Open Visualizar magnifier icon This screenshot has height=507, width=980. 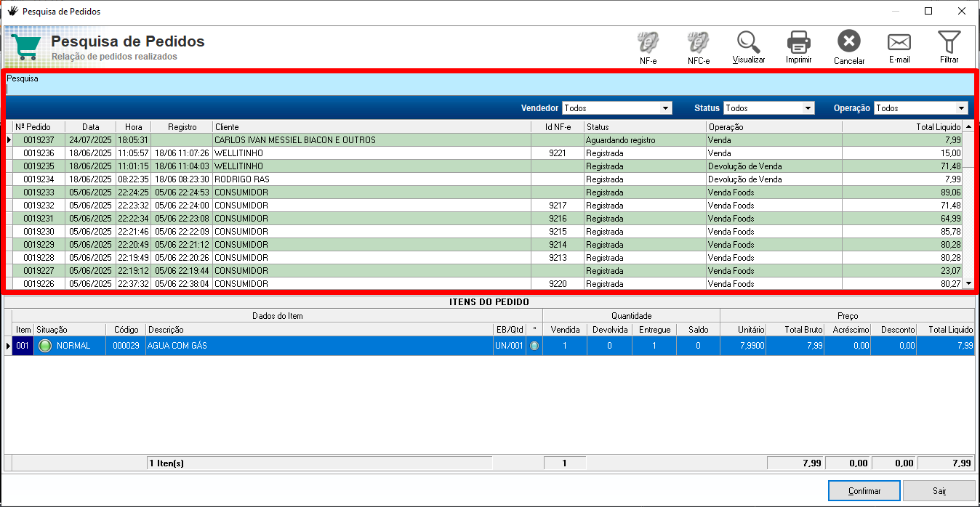click(748, 42)
